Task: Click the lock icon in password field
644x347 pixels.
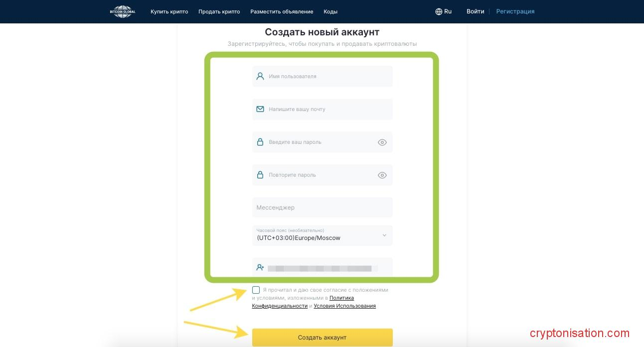Action: [260, 142]
